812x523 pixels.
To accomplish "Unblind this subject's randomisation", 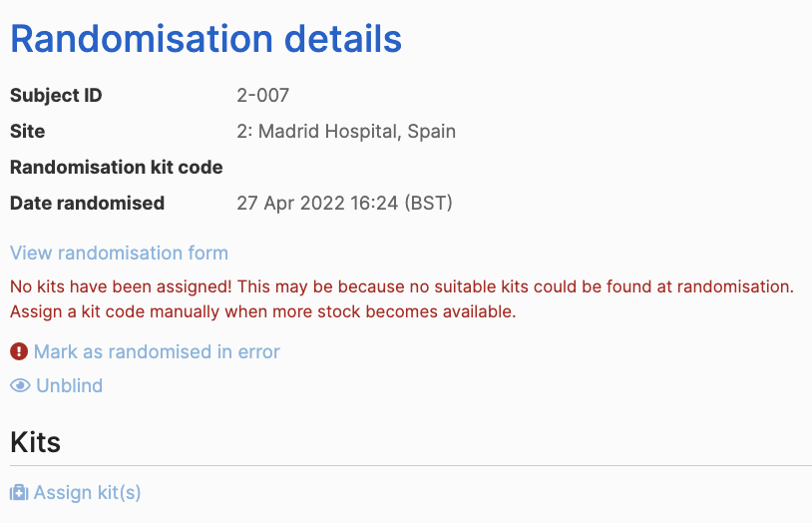I will [70, 385].
